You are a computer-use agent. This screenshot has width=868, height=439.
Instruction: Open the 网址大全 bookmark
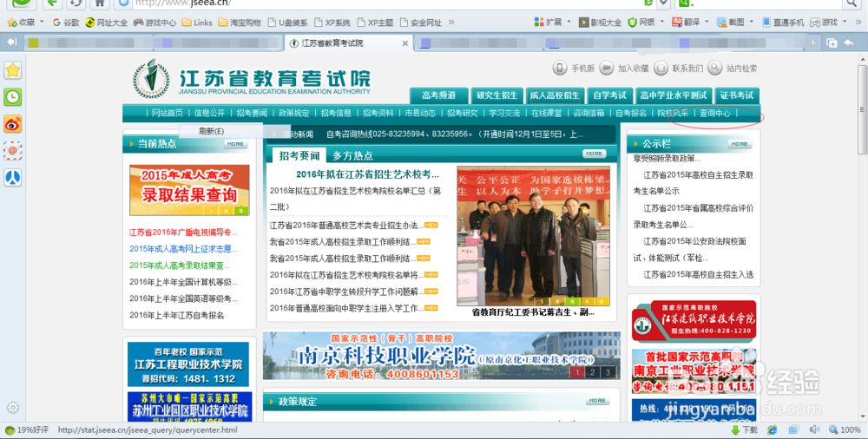pos(106,23)
